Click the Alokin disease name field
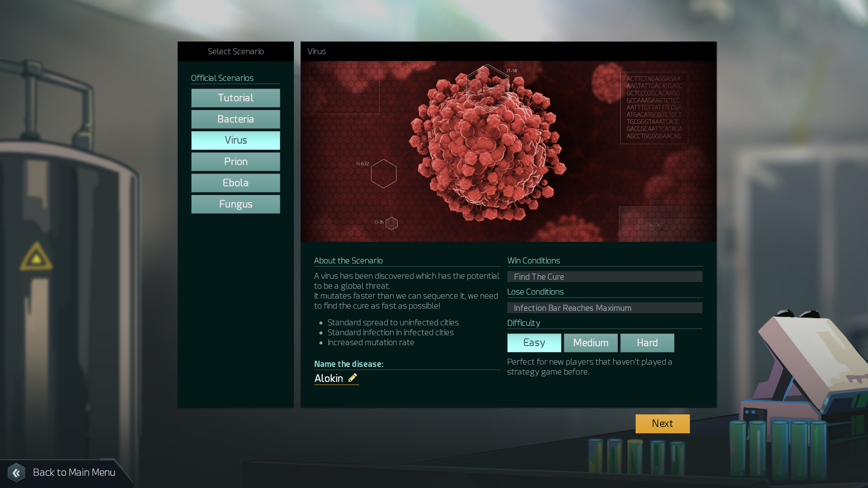The width and height of the screenshot is (868, 488). tap(329, 378)
